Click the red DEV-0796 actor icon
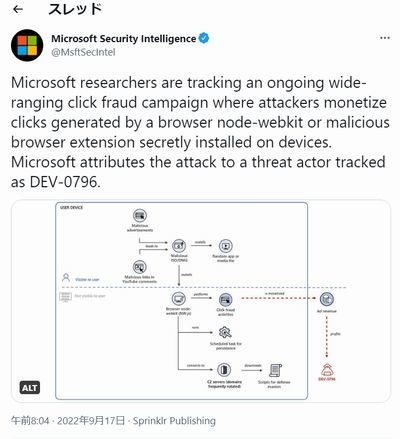 coord(327,370)
